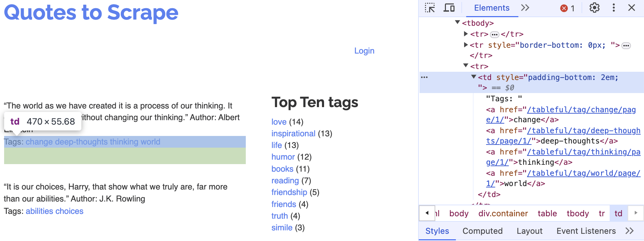644x241 pixels.
Task: Collapse the selected td element
Action: [x=474, y=77]
